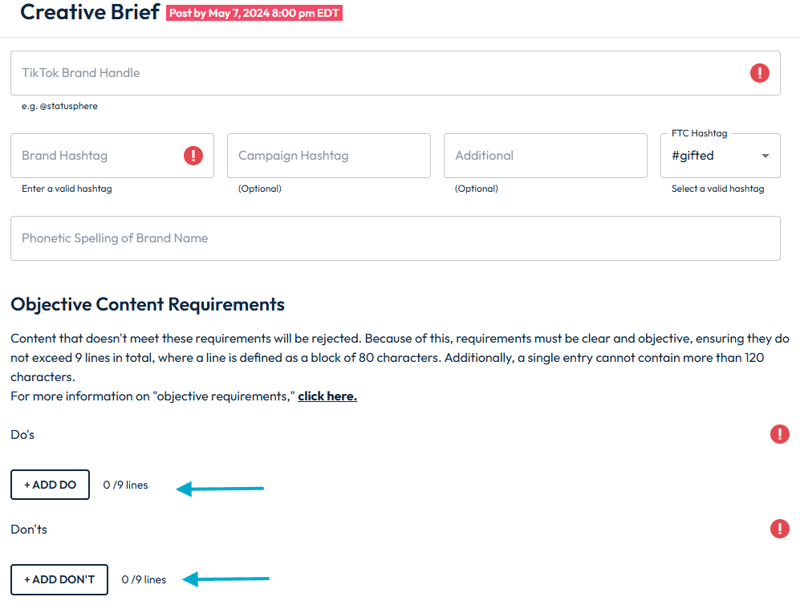
Task: Open the objective requirements click here link
Action: click(328, 396)
